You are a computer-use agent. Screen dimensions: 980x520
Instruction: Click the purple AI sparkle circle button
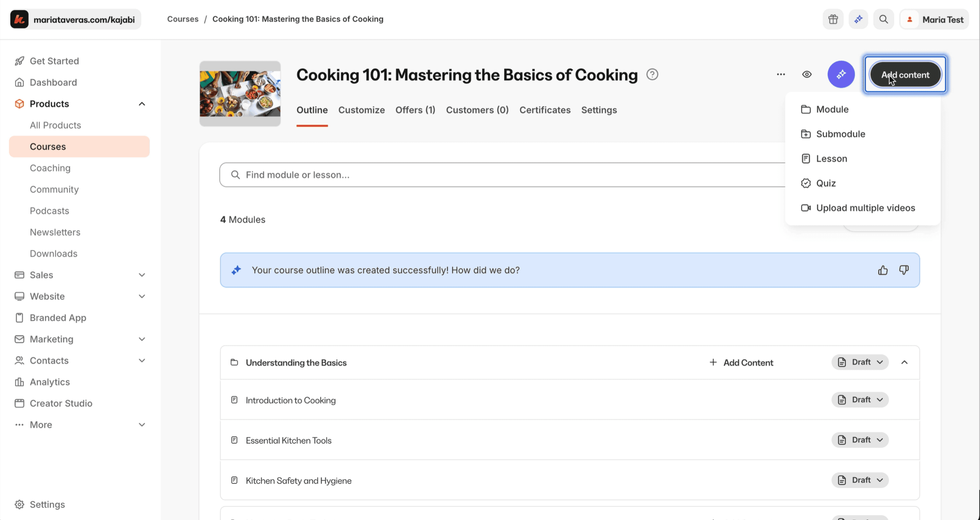click(x=841, y=74)
